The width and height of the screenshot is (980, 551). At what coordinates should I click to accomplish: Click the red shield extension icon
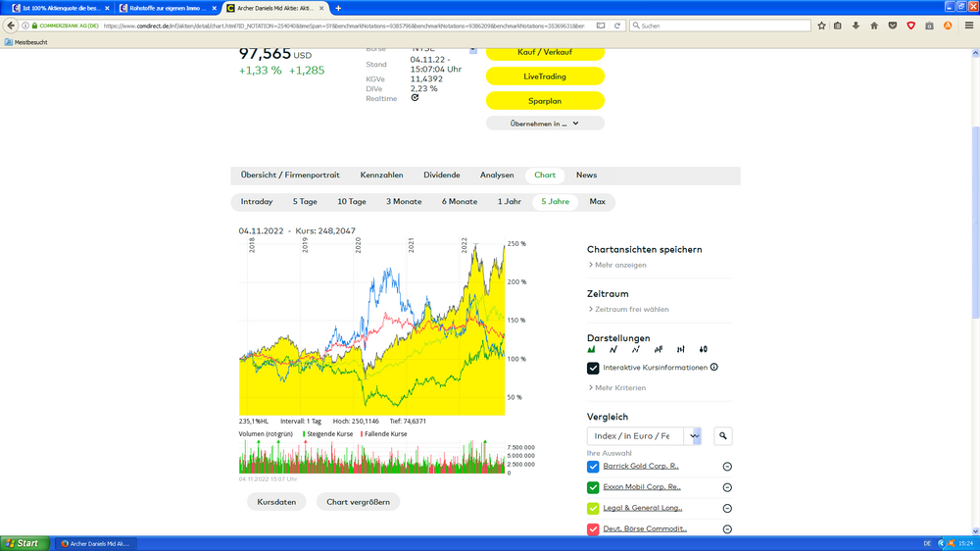(x=910, y=25)
